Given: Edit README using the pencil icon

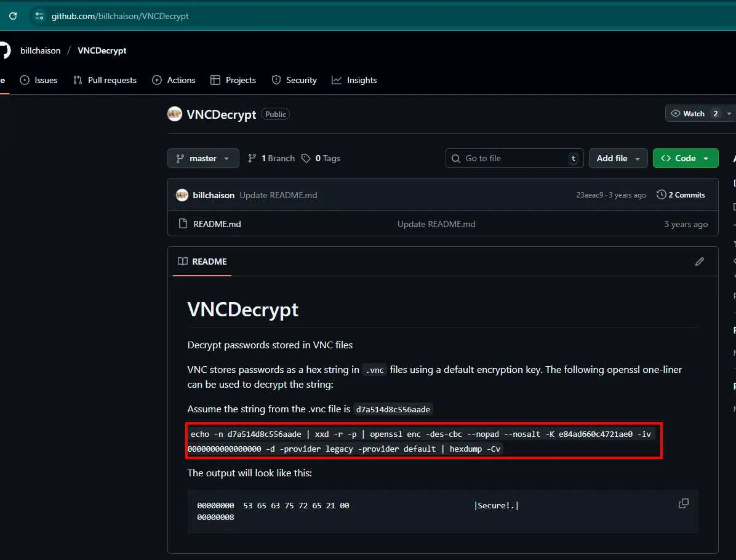Looking at the screenshot, I should (x=700, y=262).
